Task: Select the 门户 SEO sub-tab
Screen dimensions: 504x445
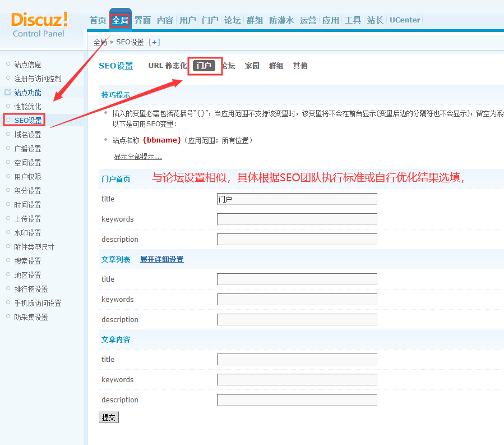Action: 204,66
